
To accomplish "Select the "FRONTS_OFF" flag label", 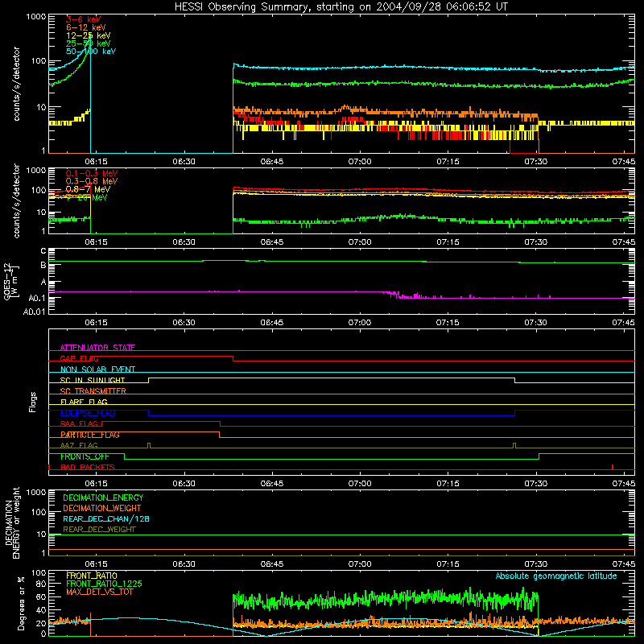I will [x=85, y=456].
